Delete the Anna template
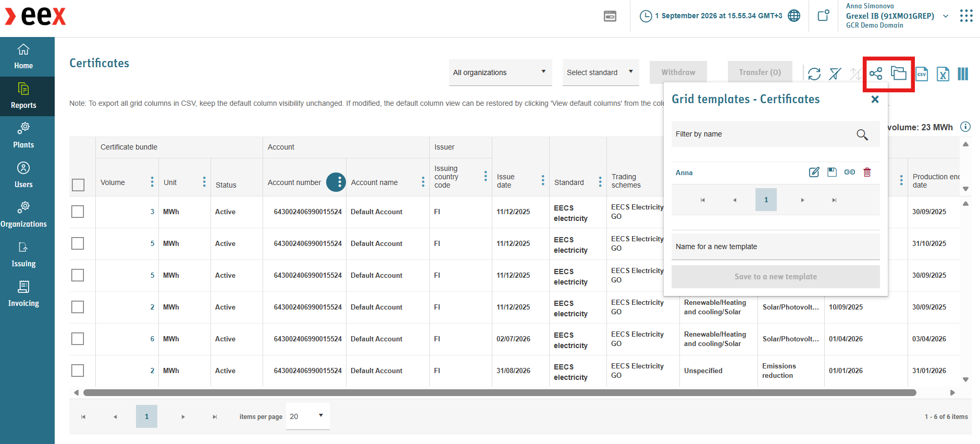 coord(867,172)
